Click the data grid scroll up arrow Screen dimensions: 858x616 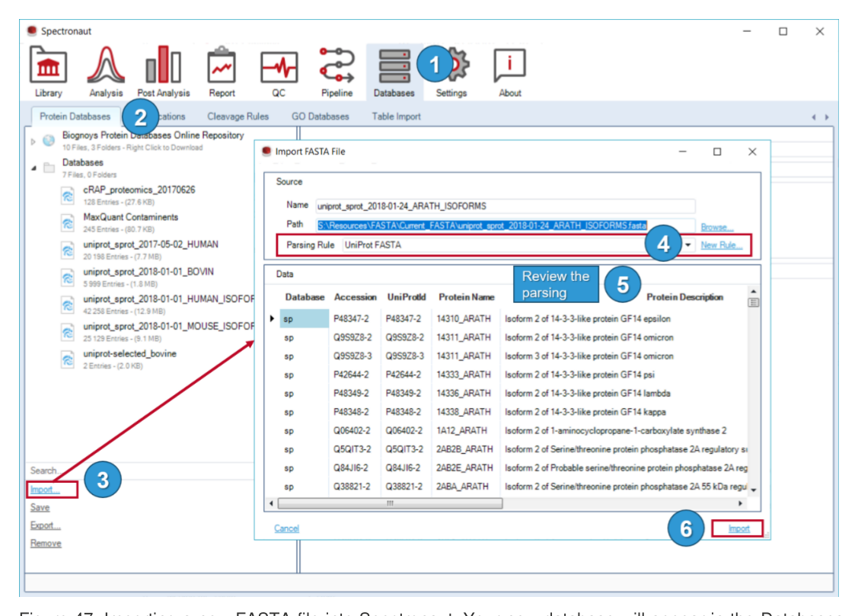[x=754, y=292]
